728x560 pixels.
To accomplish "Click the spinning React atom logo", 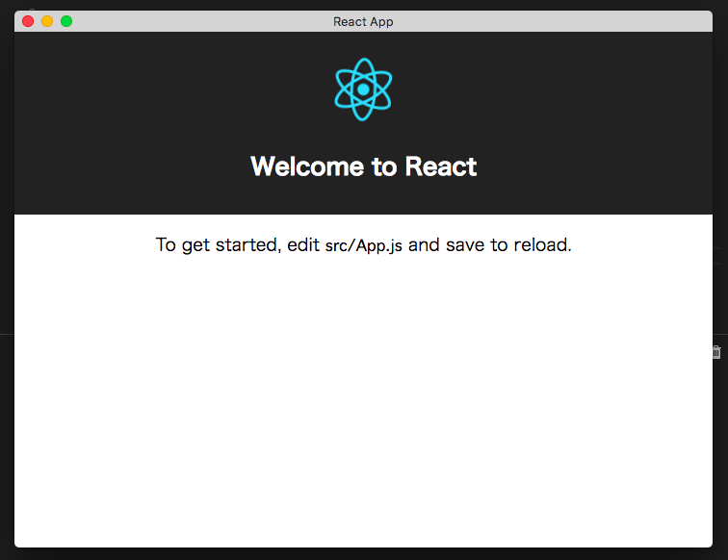I will [363, 89].
